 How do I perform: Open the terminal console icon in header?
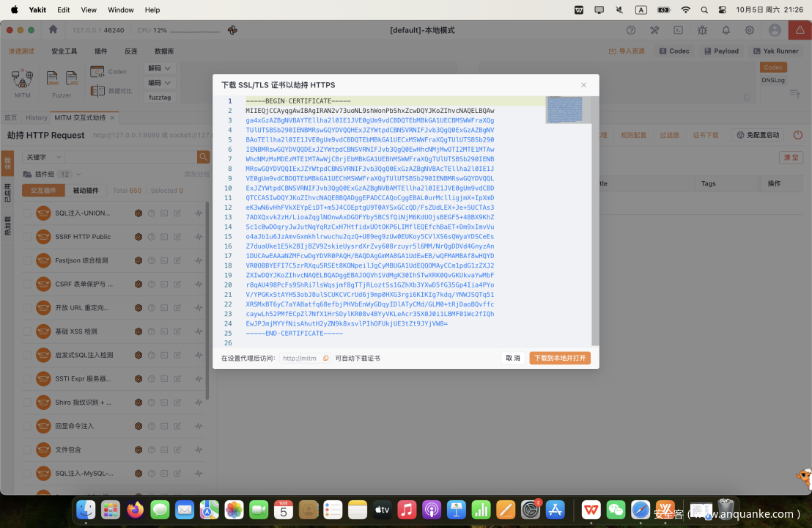(678, 30)
